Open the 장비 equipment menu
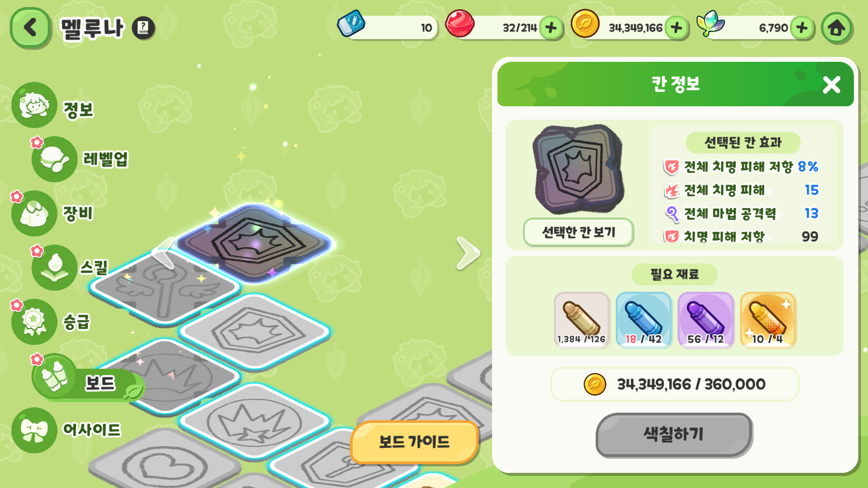 coord(53,213)
